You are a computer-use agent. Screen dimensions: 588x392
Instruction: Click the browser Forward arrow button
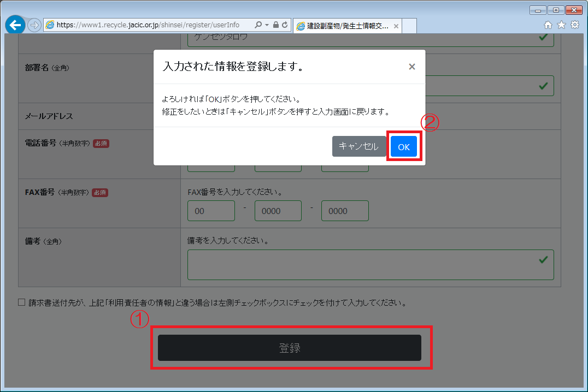click(34, 25)
